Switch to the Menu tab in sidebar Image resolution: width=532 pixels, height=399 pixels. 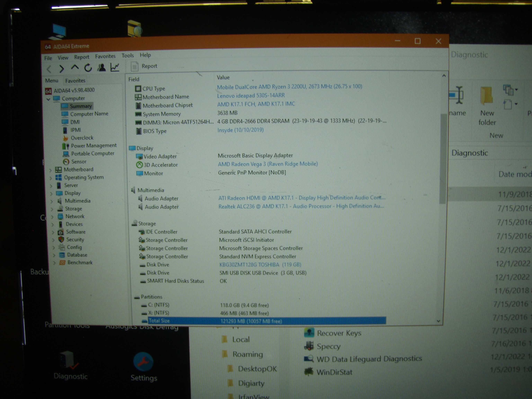click(52, 81)
